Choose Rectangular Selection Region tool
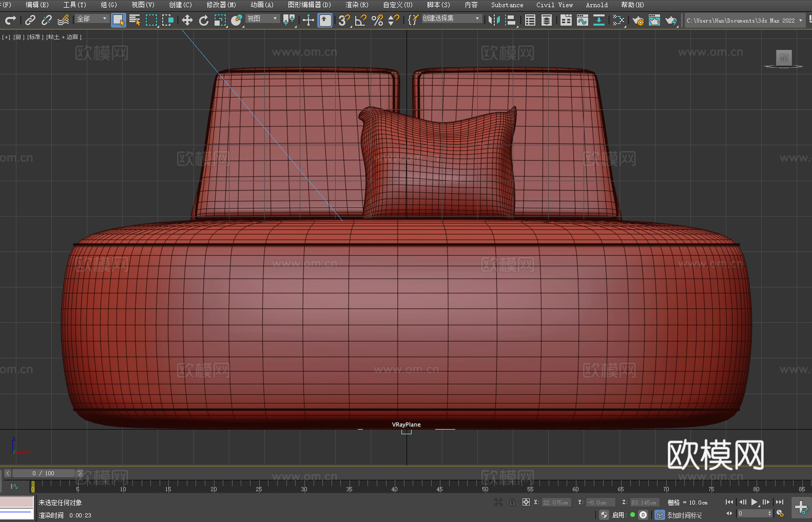Screen dimensions: 812x522 pos(151,20)
